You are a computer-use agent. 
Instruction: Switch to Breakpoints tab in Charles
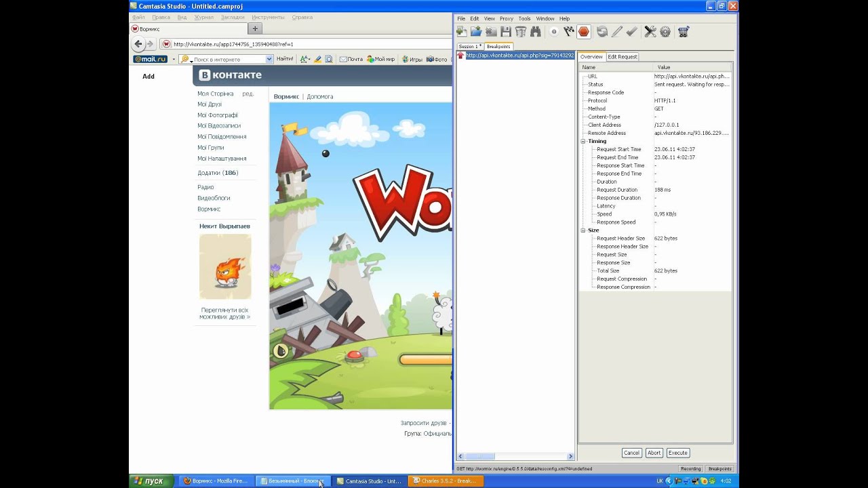point(498,46)
